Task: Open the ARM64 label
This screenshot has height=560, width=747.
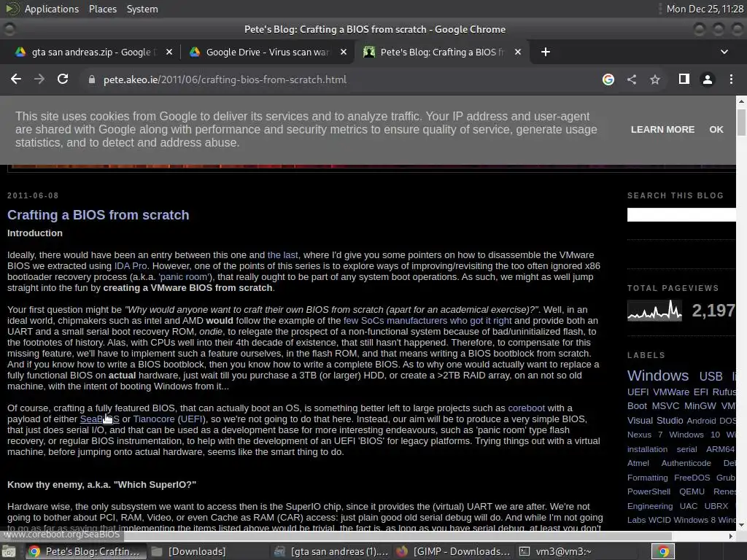Action: pos(720,449)
